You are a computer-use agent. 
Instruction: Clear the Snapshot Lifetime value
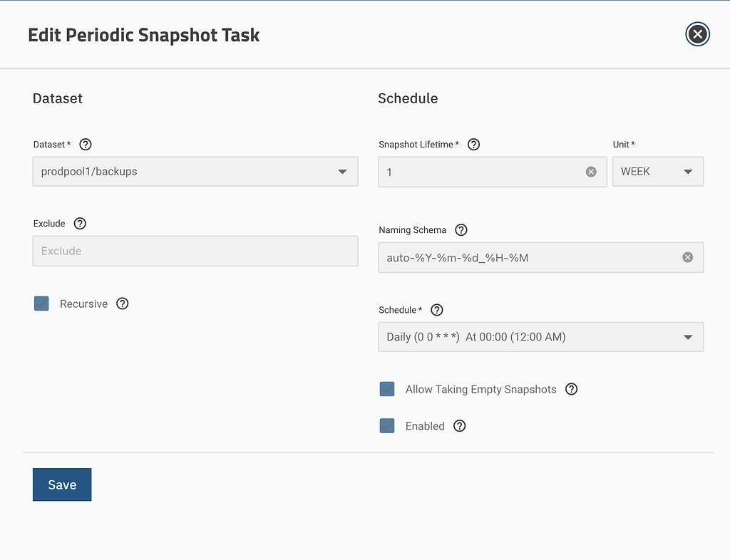(x=590, y=171)
